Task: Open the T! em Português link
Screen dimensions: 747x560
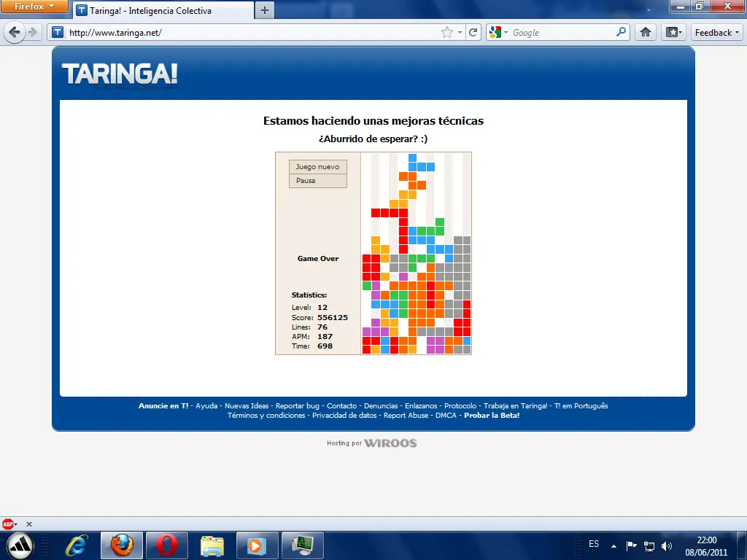Action: point(581,405)
